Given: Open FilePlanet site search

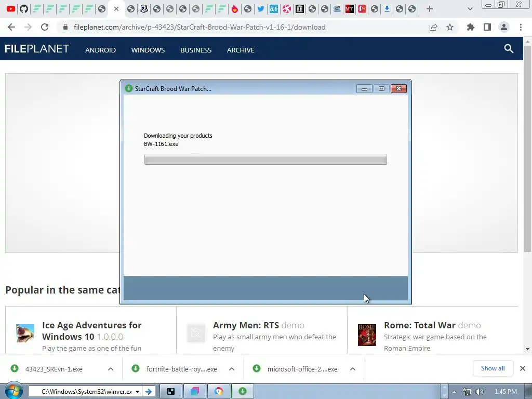Looking at the screenshot, I should coord(509,48).
